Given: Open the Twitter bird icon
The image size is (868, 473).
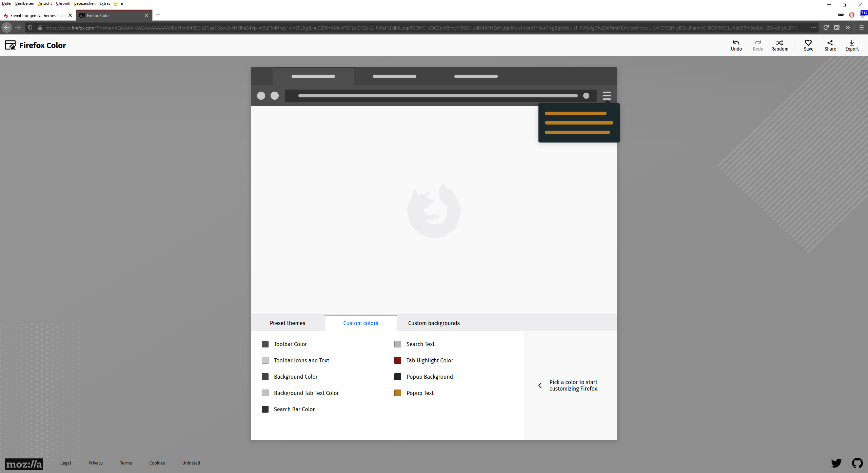Looking at the screenshot, I should click(836, 463).
